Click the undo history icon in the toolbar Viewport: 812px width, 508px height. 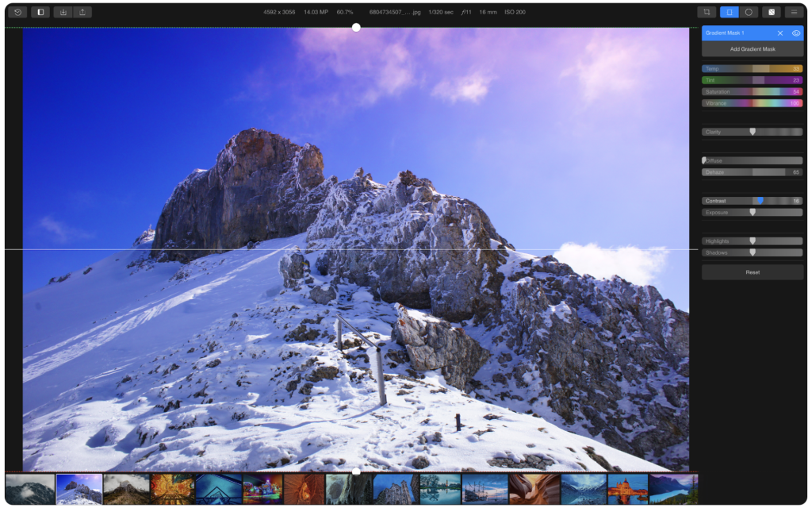[17, 12]
